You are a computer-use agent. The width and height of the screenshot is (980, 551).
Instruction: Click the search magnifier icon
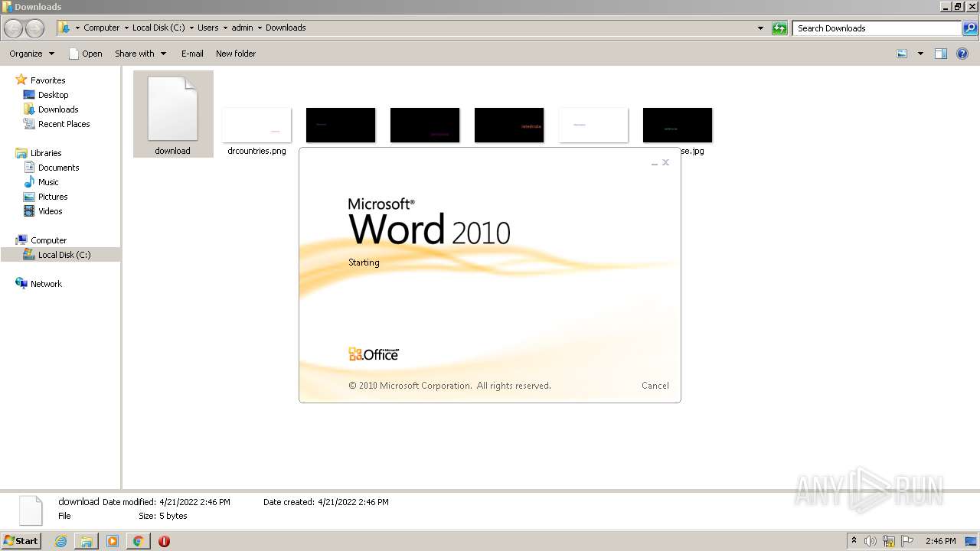tap(970, 28)
